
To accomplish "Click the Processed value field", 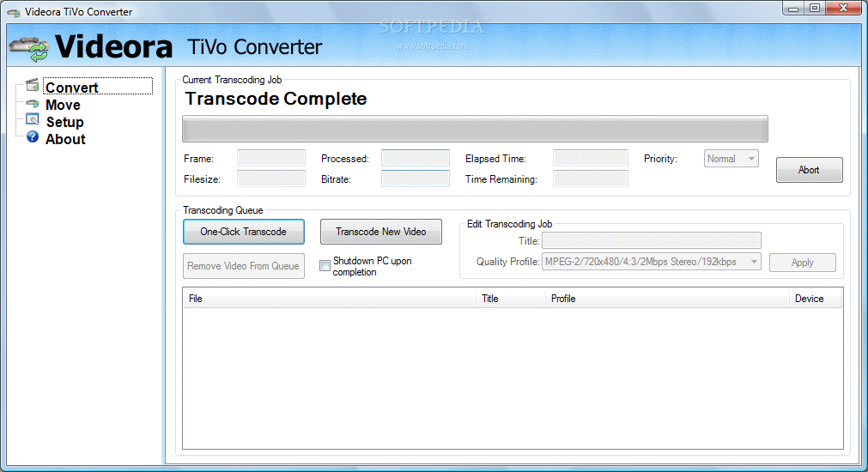I will tap(416, 158).
